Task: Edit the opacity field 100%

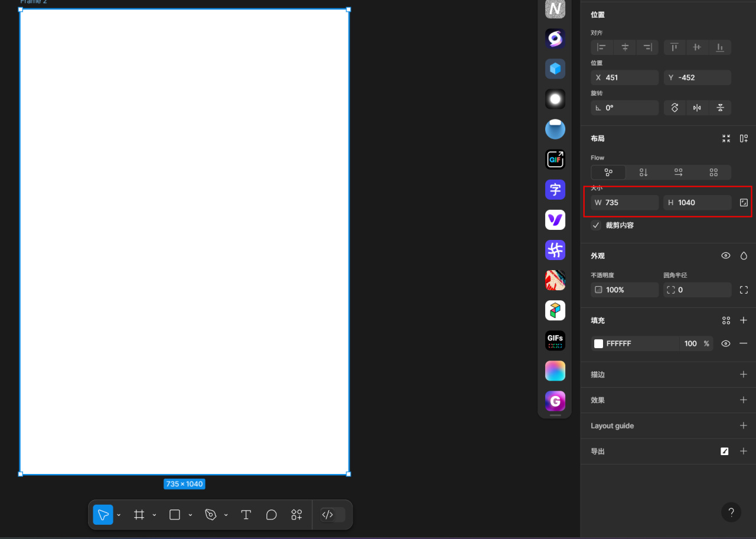Action: click(625, 290)
